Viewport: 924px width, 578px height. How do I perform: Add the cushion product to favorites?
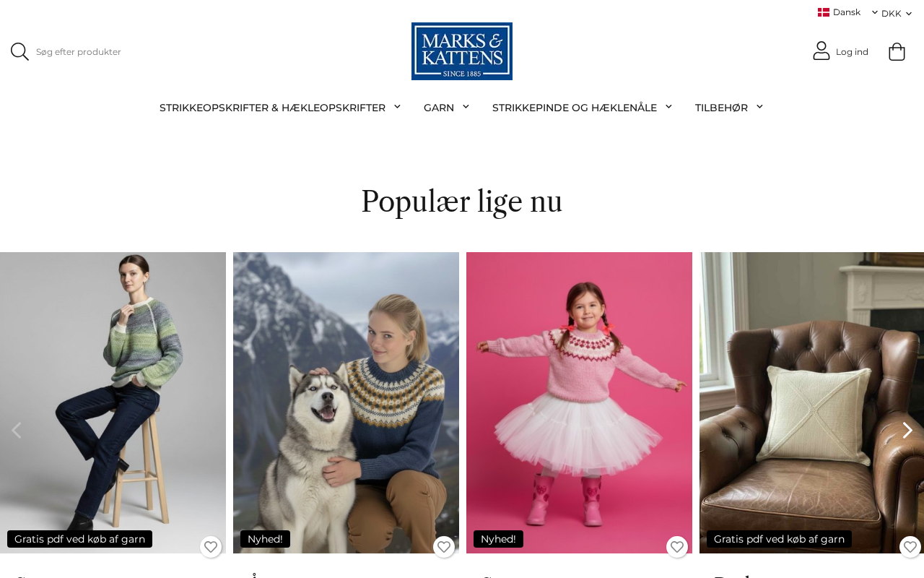[x=910, y=547]
